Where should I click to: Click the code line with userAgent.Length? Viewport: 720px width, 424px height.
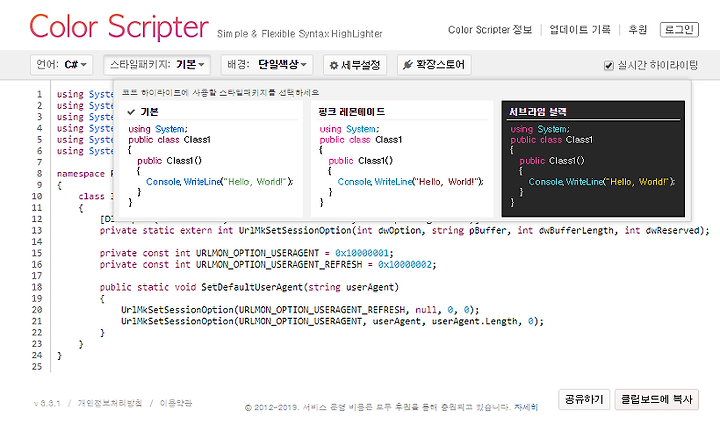pyautogui.click(x=332, y=322)
